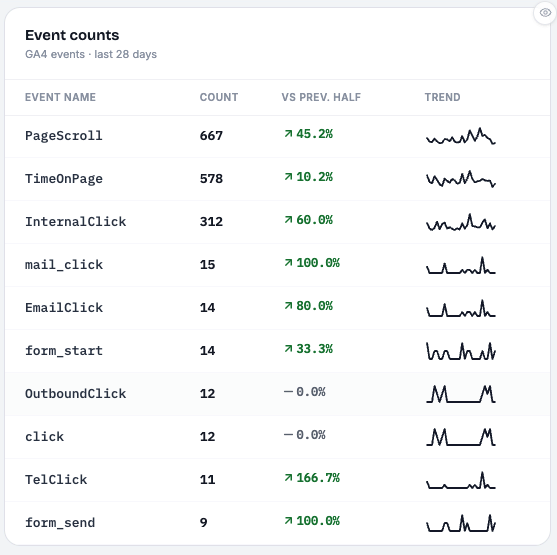Click the up arrow icon beside 166.7%

pos(288,478)
